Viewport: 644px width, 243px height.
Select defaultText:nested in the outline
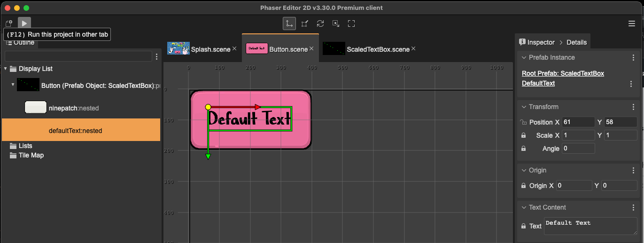pos(81,130)
